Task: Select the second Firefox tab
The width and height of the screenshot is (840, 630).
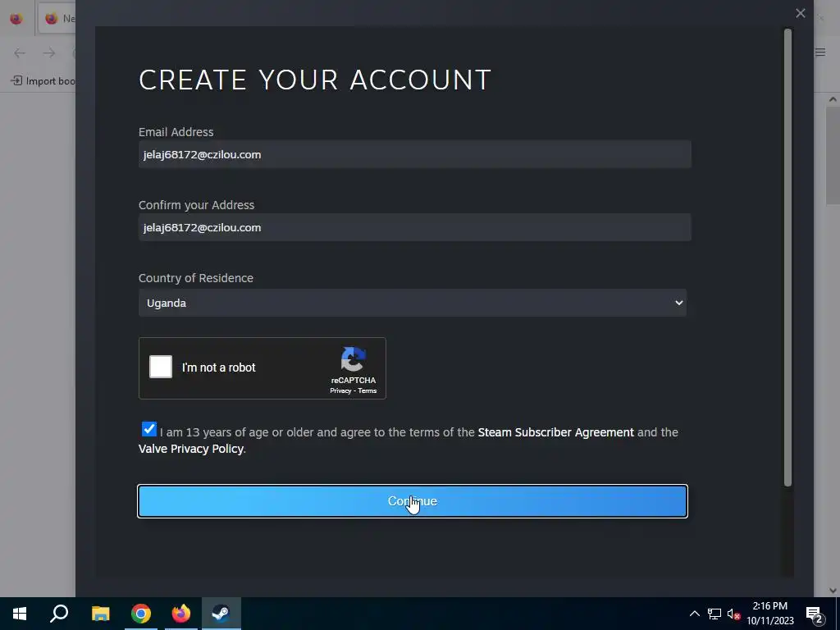Action: (x=58, y=18)
